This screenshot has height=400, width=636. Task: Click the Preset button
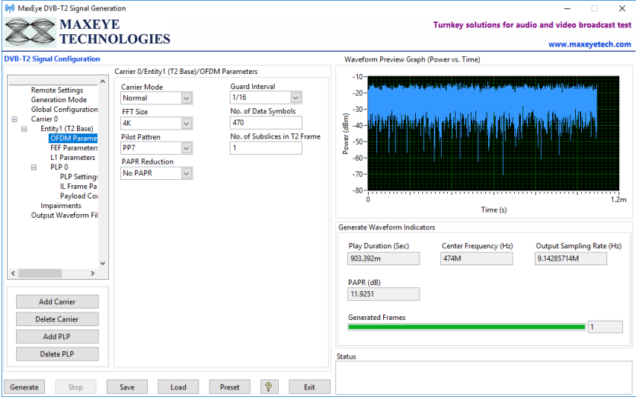pyautogui.click(x=230, y=387)
